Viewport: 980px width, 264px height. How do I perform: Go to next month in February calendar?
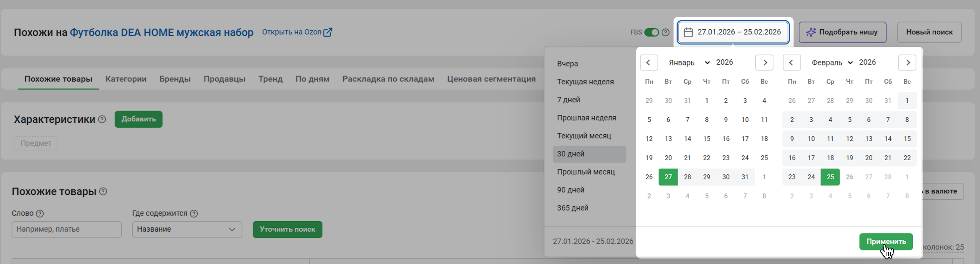pos(907,63)
